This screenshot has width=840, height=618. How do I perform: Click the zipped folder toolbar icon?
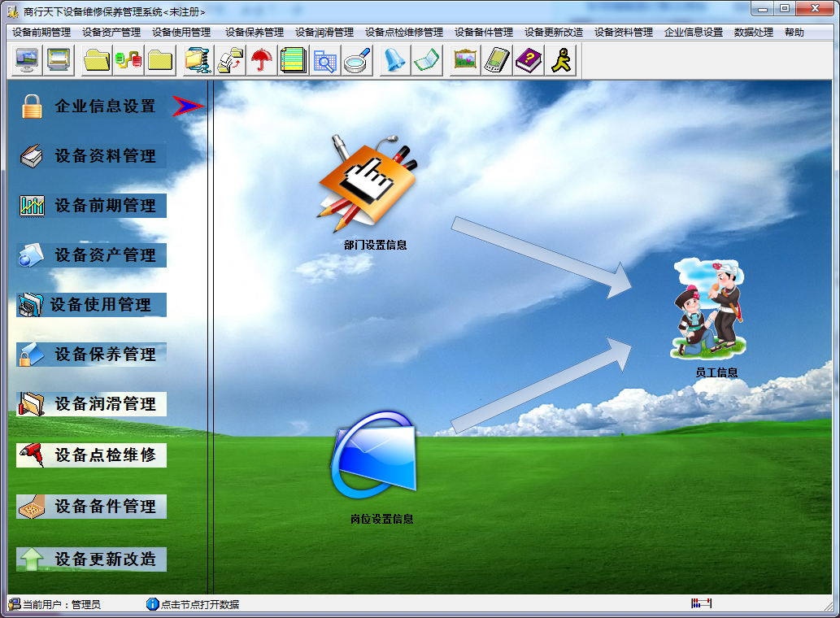click(x=198, y=60)
